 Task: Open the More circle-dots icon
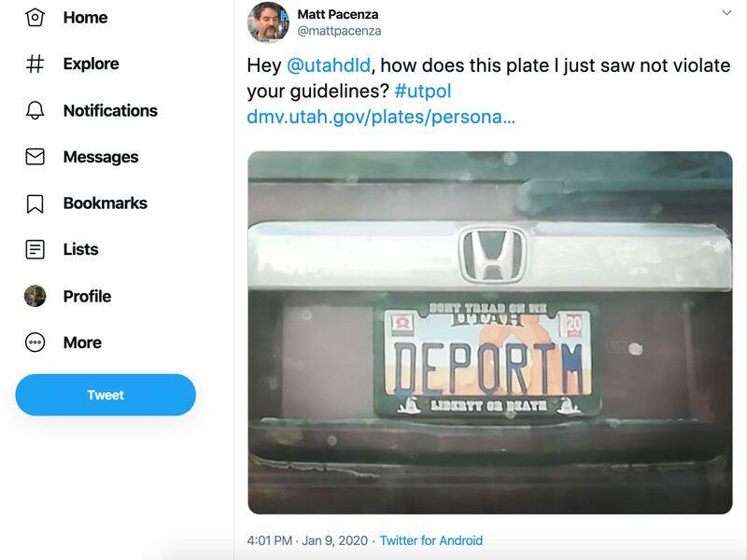pos(35,343)
